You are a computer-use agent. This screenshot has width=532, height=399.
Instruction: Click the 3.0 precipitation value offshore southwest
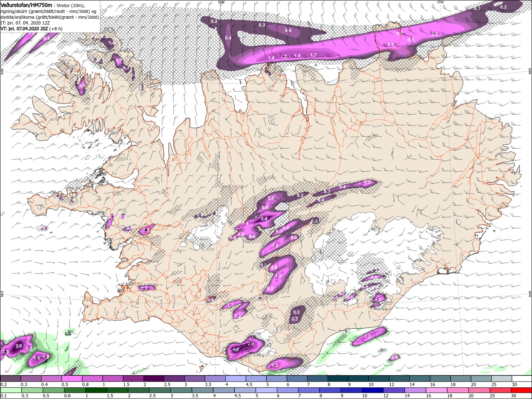pos(19,346)
